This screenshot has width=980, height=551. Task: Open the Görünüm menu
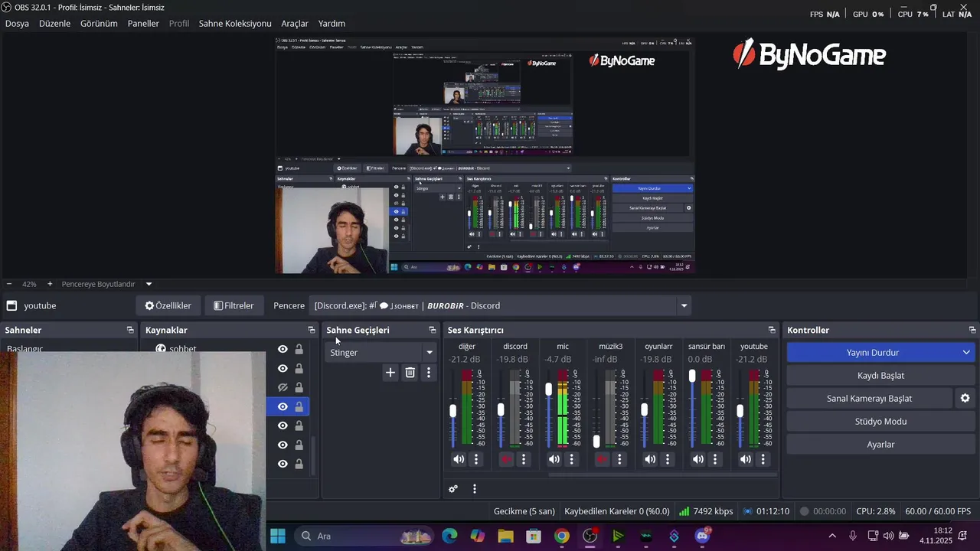99,23
